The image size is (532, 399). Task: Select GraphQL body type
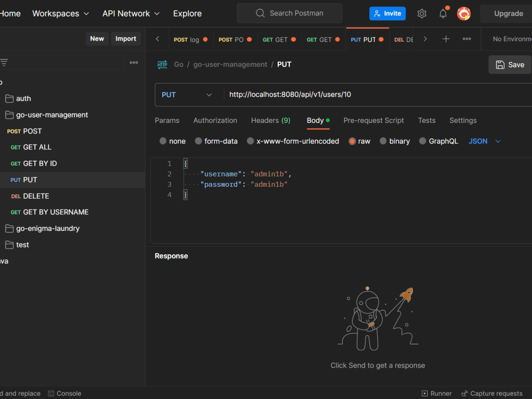point(422,141)
